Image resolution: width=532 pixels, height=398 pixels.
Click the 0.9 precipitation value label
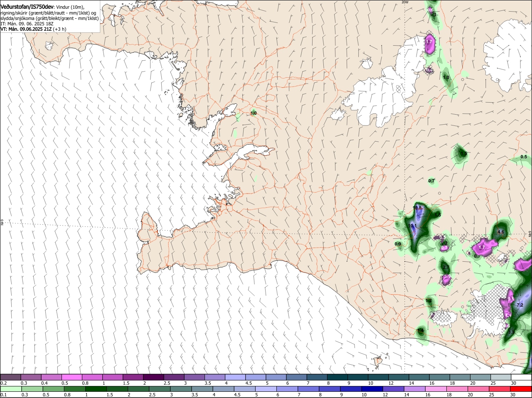click(398, 244)
